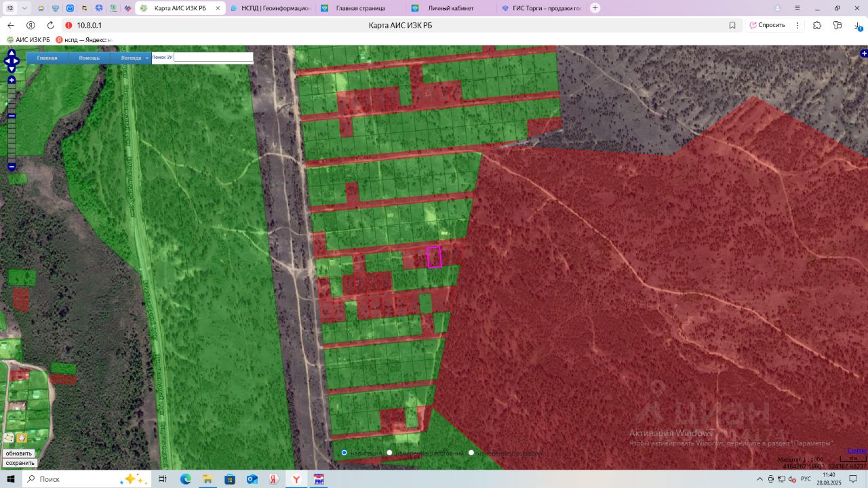Click the zoom-out minus at the slider bottom
The image size is (868, 488).
[12, 166]
